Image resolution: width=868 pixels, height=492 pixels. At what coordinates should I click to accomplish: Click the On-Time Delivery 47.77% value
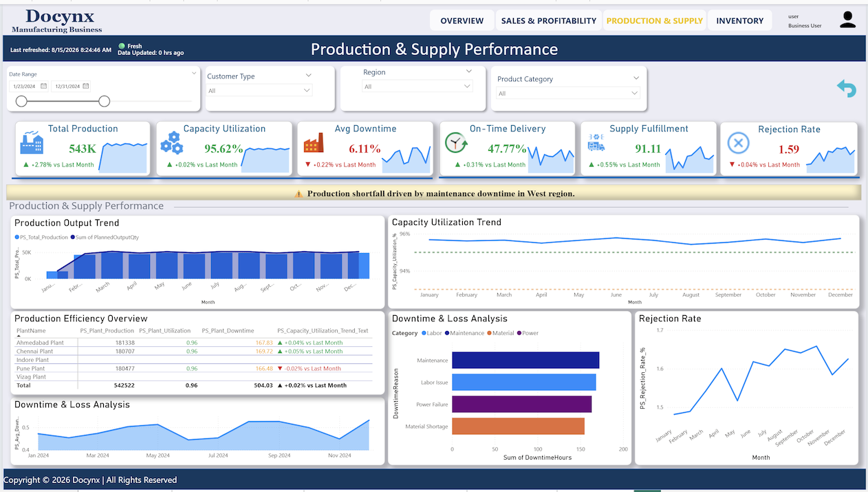click(x=507, y=149)
